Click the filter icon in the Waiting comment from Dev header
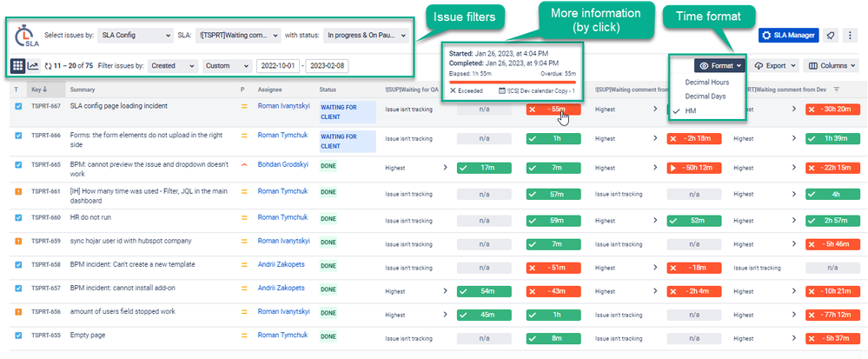Screen dimensions: 868x359 pyautogui.click(x=837, y=90)
